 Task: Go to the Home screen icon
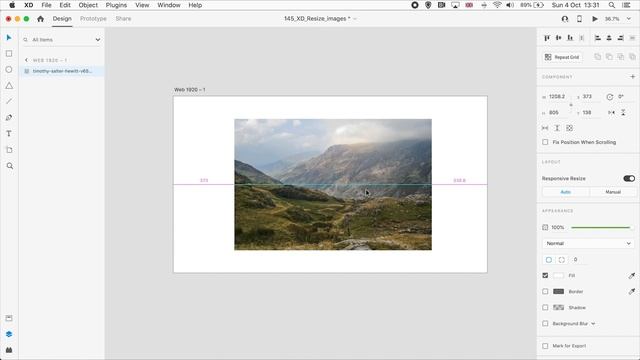point(40,19)
